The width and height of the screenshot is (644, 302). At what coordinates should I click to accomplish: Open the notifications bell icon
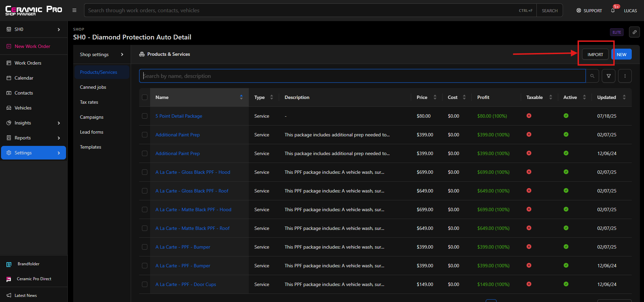point(613,11)
